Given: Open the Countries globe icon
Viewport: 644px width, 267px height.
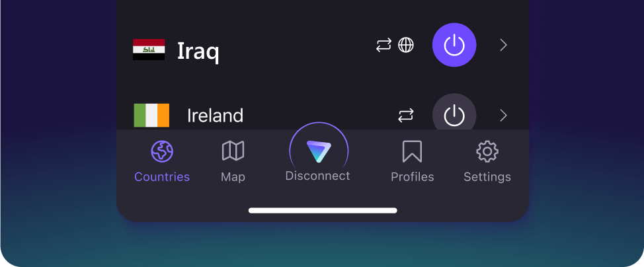Looking at the screenshot, I should pyautogui.click(x=162, y=151).
